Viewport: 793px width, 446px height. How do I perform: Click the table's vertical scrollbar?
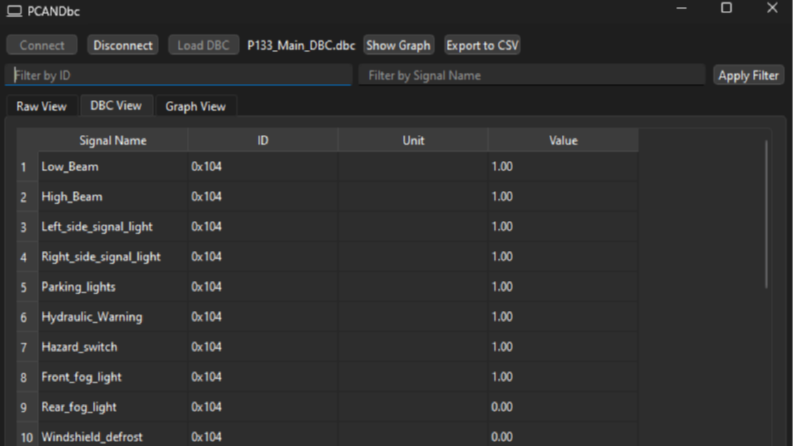(x=766, y=214)
